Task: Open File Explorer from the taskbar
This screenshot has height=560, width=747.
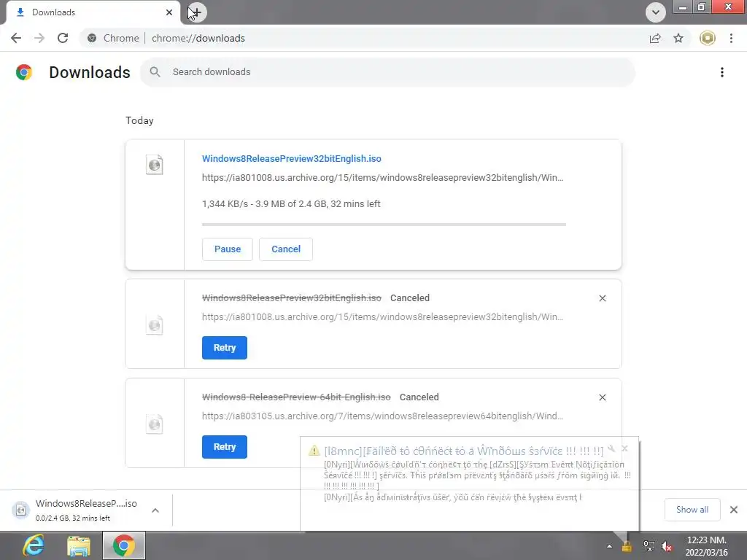Action: pyautogui.click(x=79, y=545)
